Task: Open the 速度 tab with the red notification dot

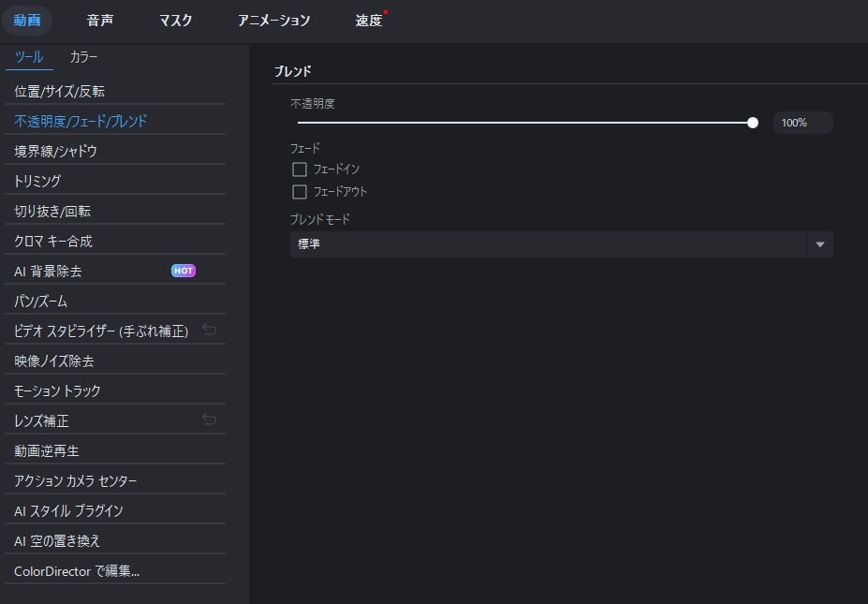Action: (367, 20)
